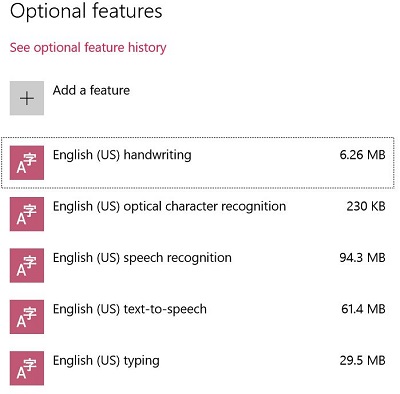Viewport: 400px width, 394px height.
Task: Open the See optional feature history link
Action: coord(88,48)
